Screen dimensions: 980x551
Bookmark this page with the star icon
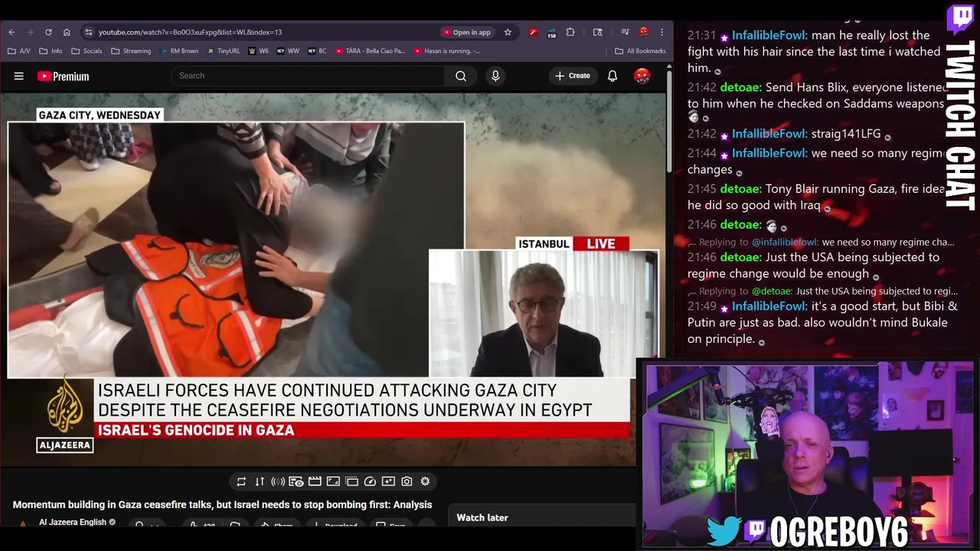pyautogui.click(x=508, y=32)
